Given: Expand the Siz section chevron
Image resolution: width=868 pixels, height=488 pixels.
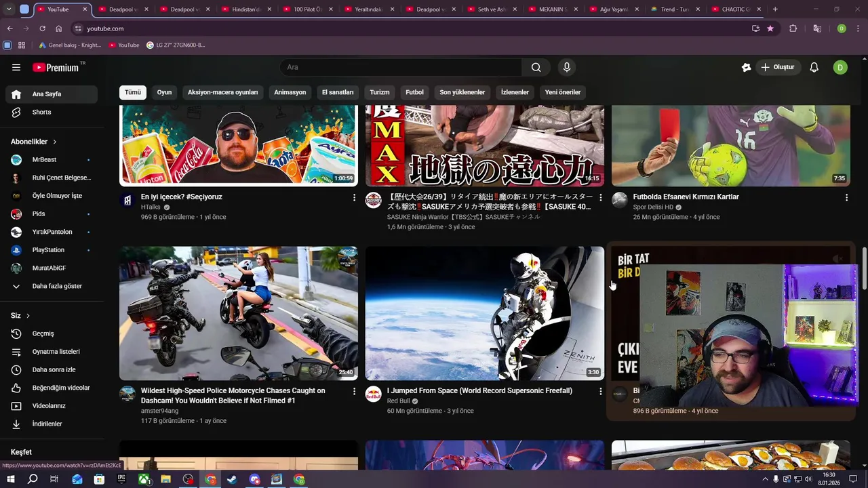Looking at the screenshot, I should click(x=28, y=316).
